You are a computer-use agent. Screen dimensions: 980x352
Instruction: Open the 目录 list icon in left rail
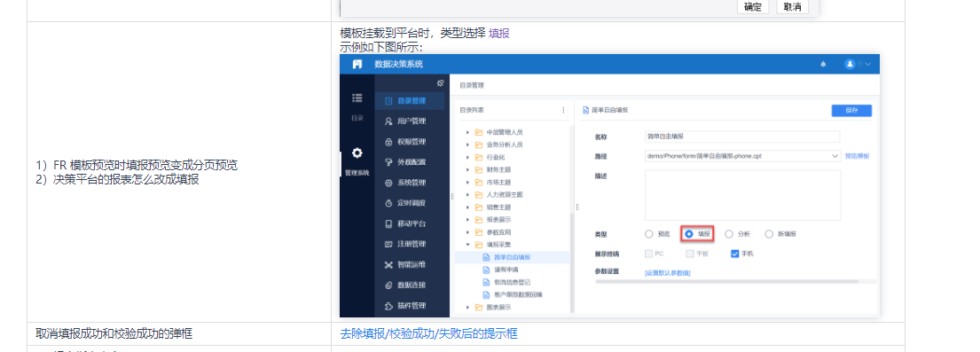click(357, 98)
